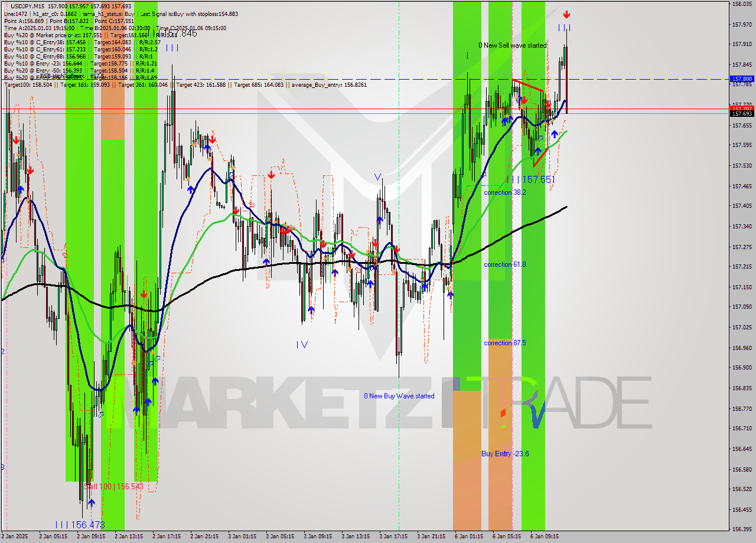Click '6 Jan 05:15' on the time axis
This screenshot has height=543, width=756.
coord(507,537)
